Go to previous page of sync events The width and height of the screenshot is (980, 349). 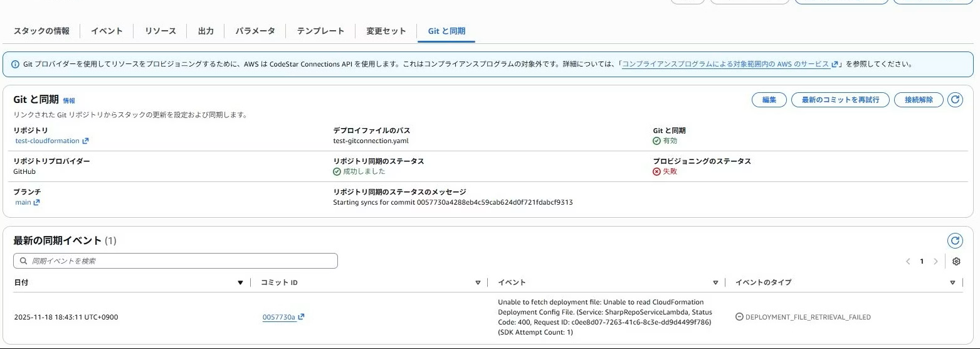tap(908, 262)
